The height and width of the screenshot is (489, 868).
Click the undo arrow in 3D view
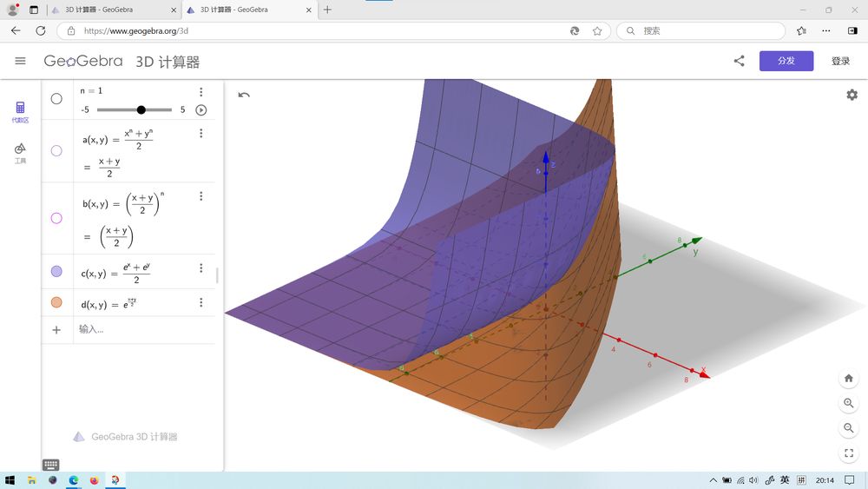click(244, 96)
